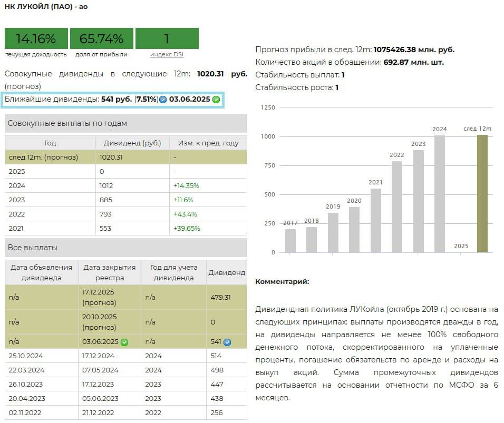Screen dimensions: 504x423
Task: Click the green DSI tile showing 1
Action: tap(167, 38)
